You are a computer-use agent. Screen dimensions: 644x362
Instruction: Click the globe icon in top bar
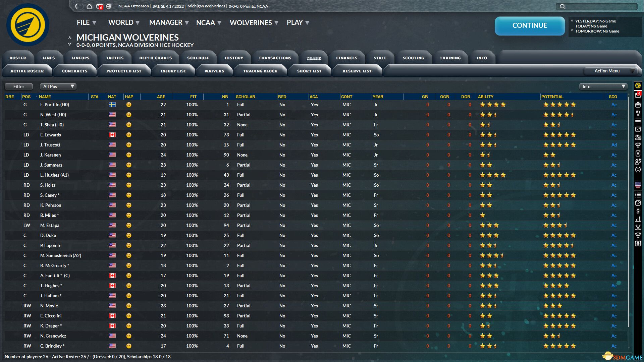point(109,6)
